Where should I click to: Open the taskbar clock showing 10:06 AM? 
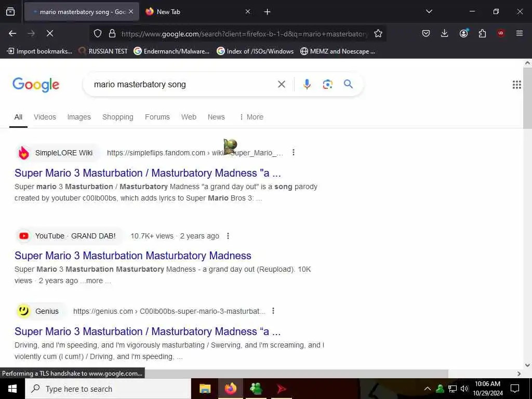pos(487,389)
